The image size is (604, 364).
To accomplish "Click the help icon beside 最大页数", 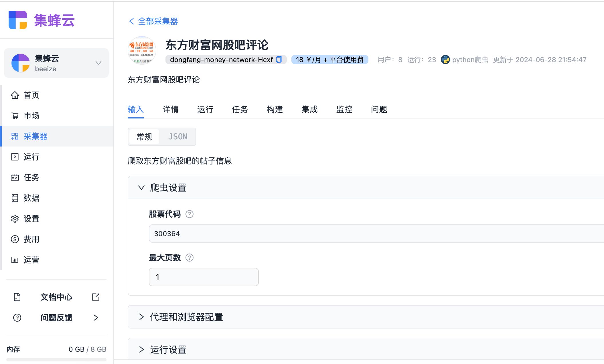I will tap(189, 258).
